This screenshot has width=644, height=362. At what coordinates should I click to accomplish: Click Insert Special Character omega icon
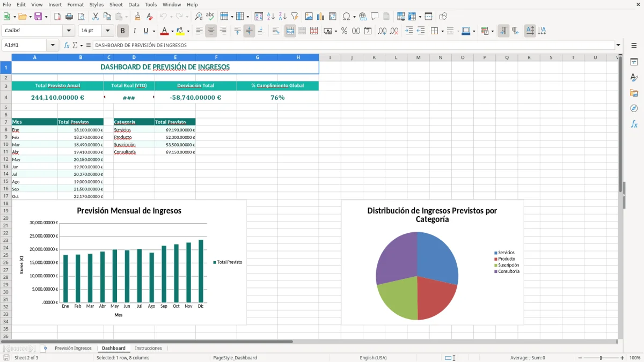[346, 17]
